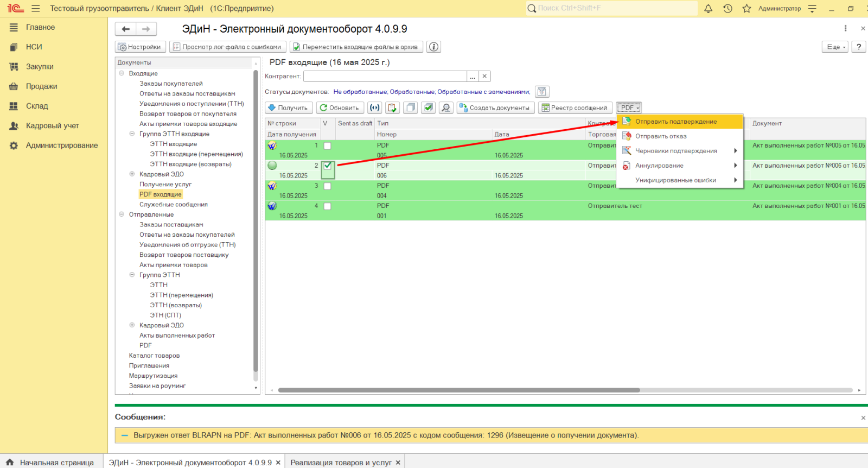The width and height of the screenshot is (868, 468).
Task: Tick checkbox in row 3
Action: tap(327, 186)
